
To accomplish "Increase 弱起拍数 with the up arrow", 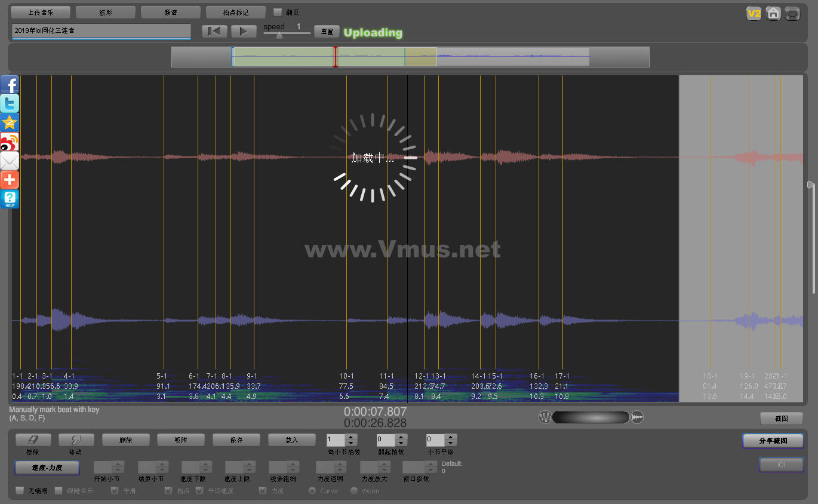I will (x=401, y=437).
